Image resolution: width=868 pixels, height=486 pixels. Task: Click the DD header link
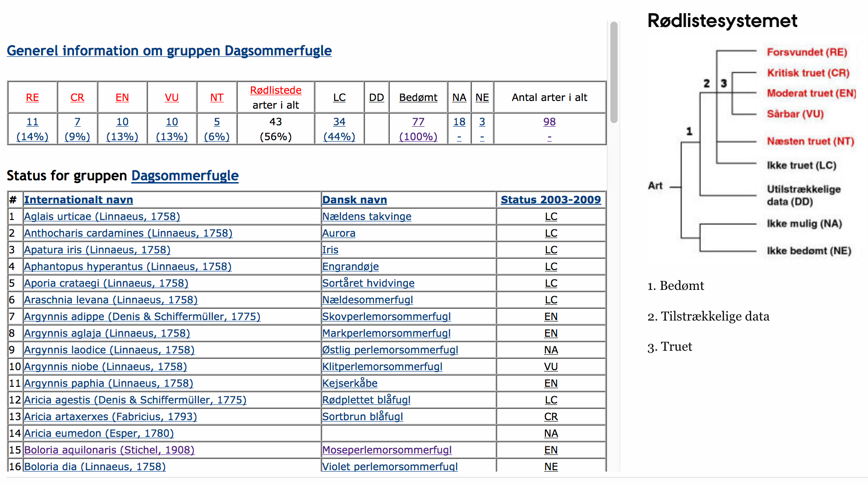coord(377,97)
